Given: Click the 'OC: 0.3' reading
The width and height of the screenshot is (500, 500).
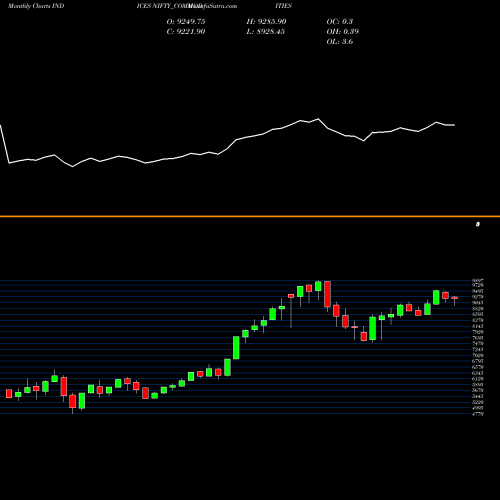Looking at the screenshot, I should pos(340,22).
